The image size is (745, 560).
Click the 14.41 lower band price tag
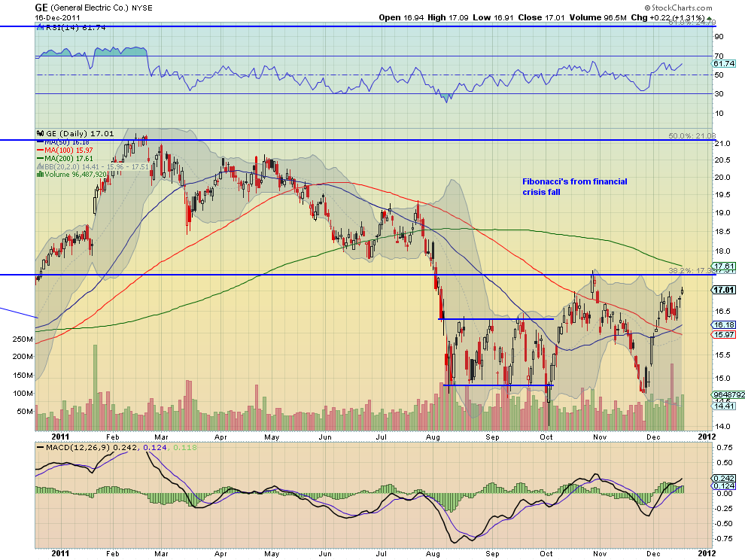723,406
